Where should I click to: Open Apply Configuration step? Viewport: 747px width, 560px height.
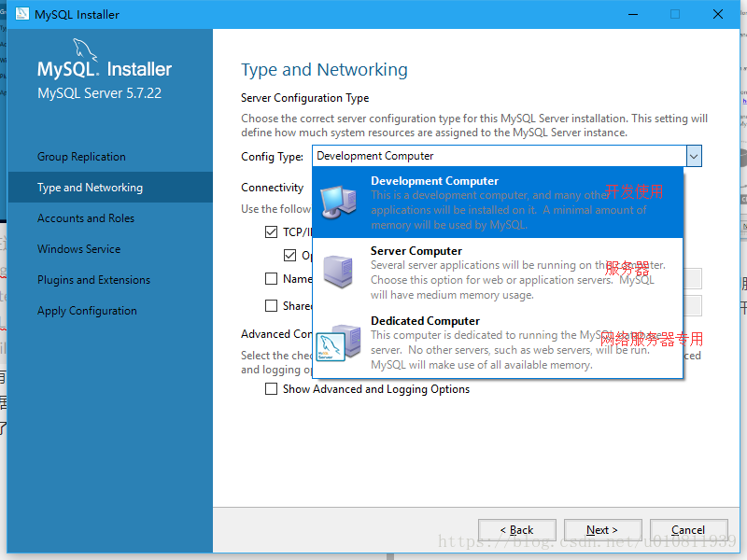pos(110,311)
